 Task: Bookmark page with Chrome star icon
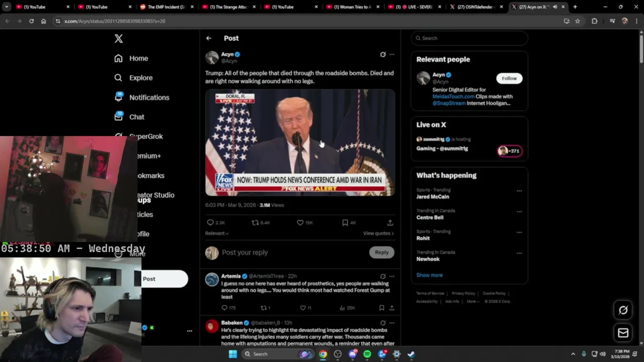[x=578, y=21]
